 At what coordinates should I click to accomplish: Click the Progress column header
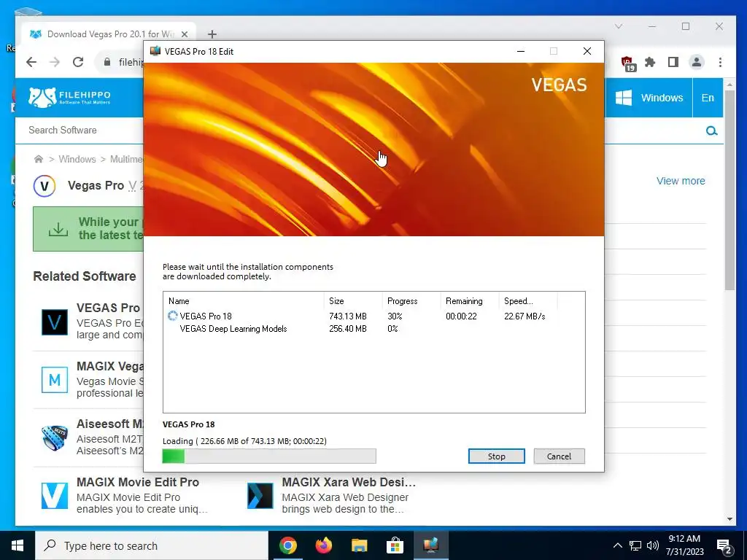[411, 301]
